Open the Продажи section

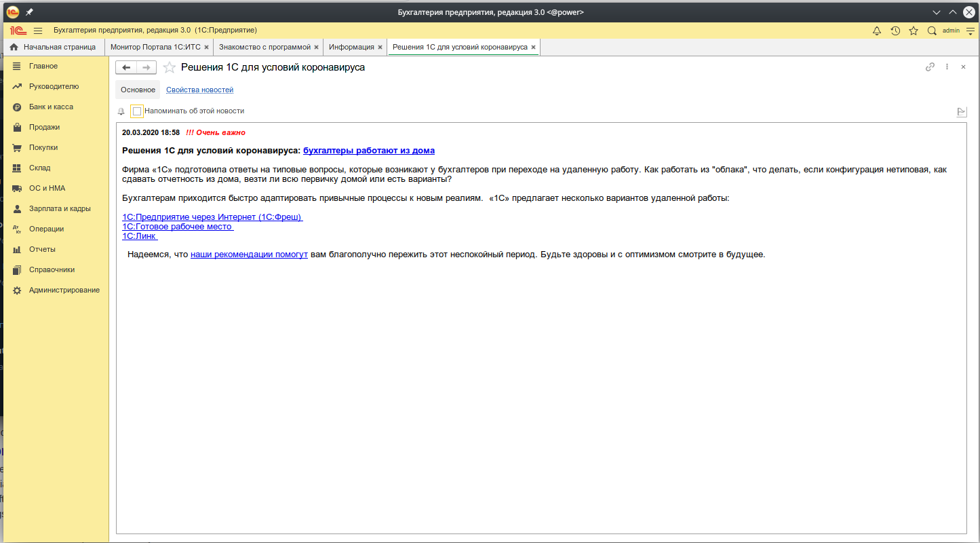click(x=44, y=127)
